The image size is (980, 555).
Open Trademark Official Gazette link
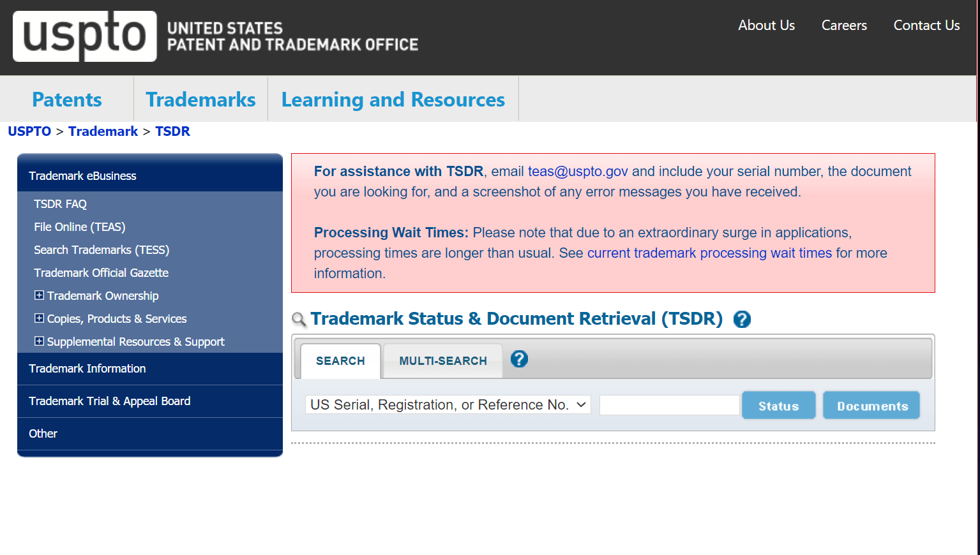(101, 273)
